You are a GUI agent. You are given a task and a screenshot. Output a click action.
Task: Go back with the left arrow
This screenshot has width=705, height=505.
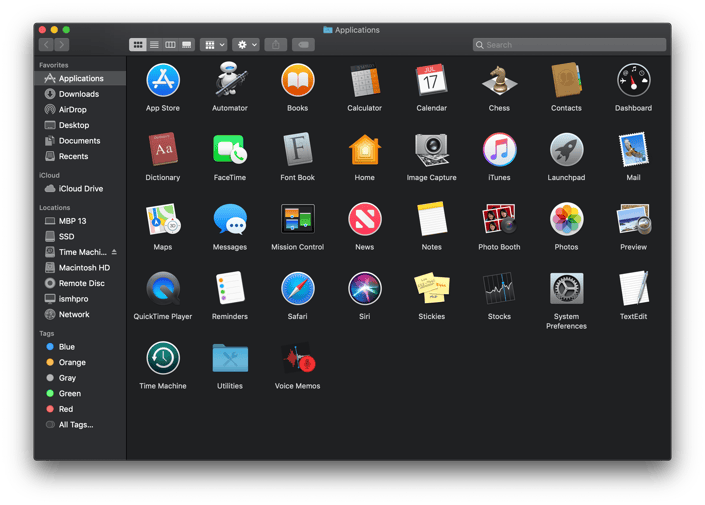(x=46, y=45)
